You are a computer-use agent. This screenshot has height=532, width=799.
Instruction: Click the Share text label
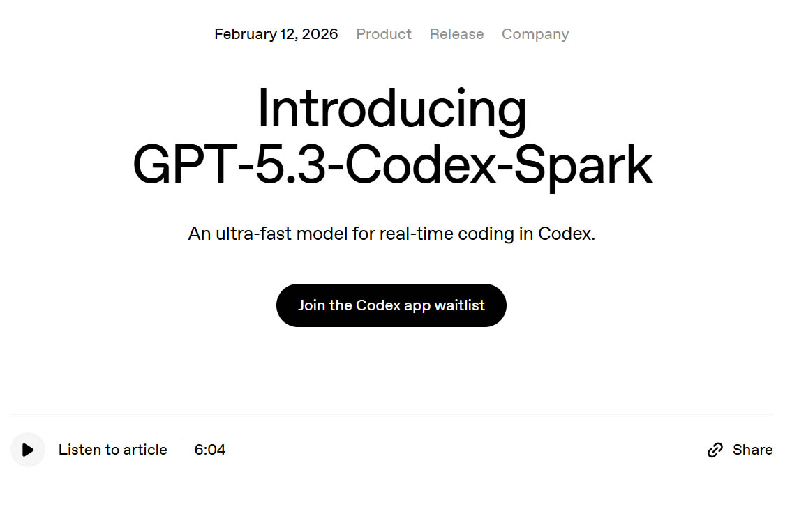[x=752, y=450]
